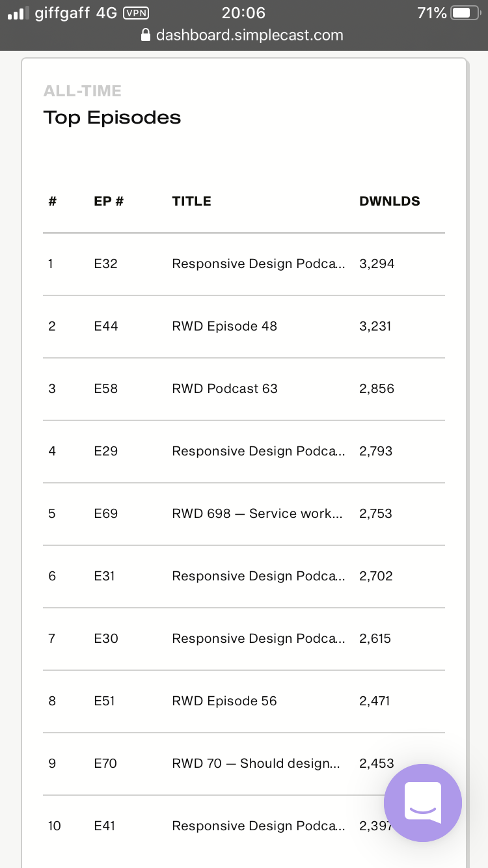Tap the battery indicator icon
Viewport: 488px width, 868px height.
tap(464, 13)
